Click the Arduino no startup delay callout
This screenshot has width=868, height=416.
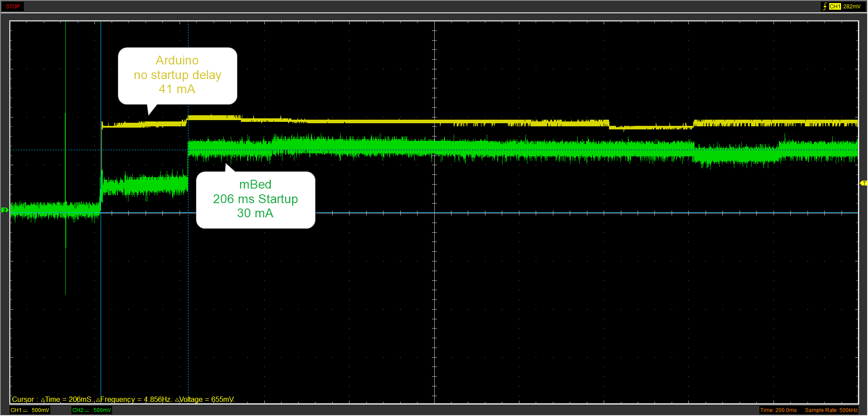pyautogui.click(x=177, y=76)
